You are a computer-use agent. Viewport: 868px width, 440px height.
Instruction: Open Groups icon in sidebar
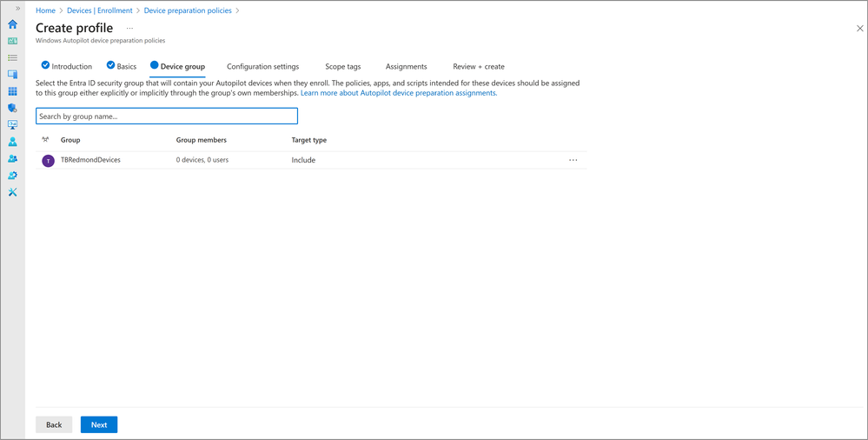pyautogui.click(x=13, y=158)
